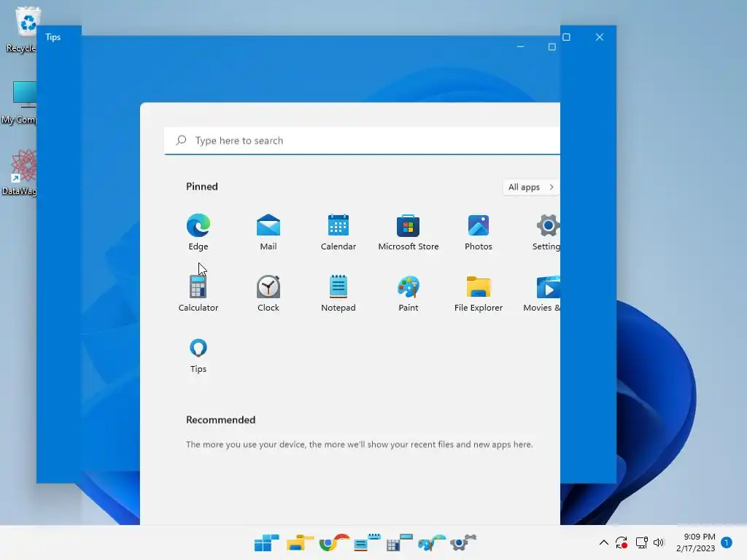Open Edge from pinned apps
The image size is (747, 560).
coord(198,232)
